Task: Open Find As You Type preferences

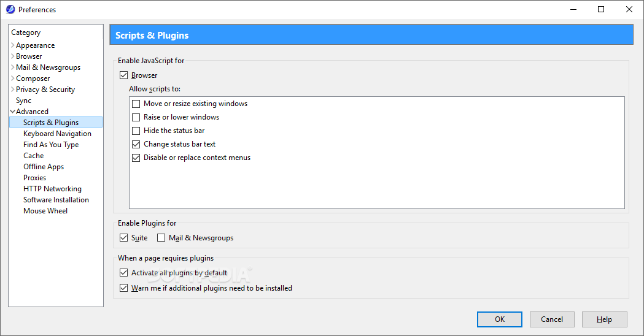Action: pyautogui.click(x=51, y=145)
